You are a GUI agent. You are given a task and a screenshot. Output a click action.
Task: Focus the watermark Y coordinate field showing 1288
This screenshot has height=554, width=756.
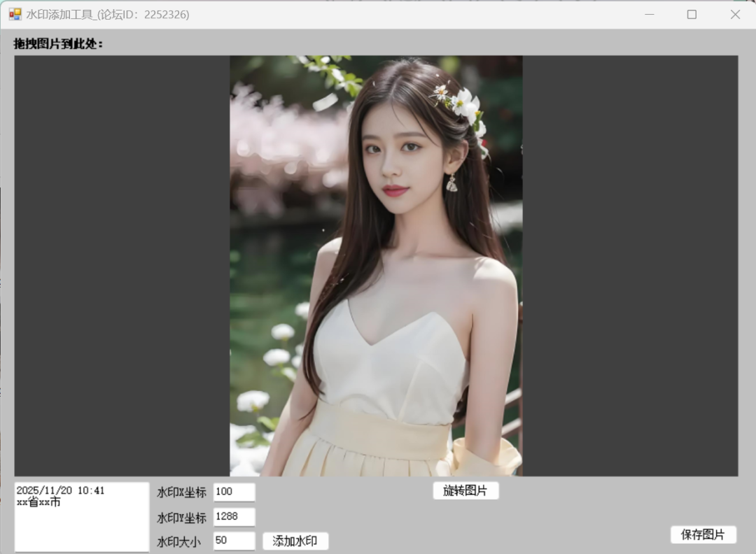(234, 517)
